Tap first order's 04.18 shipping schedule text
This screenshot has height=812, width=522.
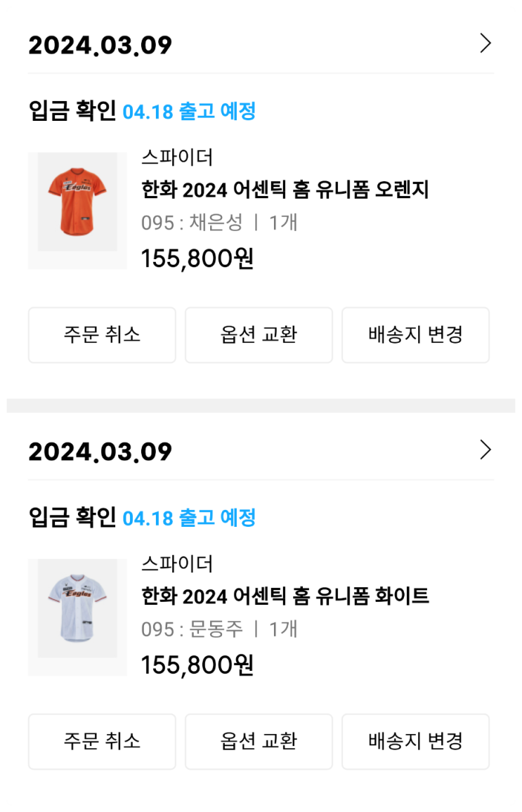point(189,111)
